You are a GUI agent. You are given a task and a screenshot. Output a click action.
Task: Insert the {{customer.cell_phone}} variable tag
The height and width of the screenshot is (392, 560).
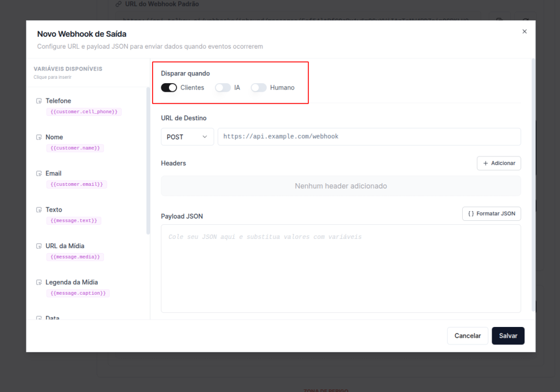pos(84,112)
